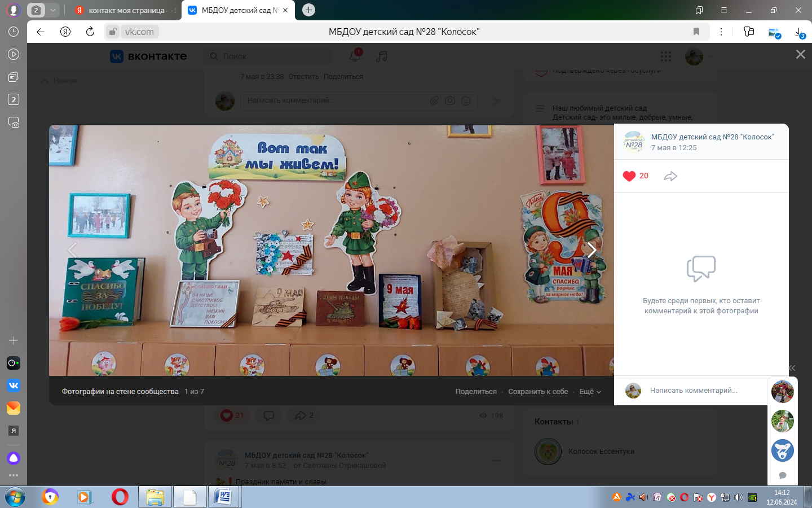Open the '21' likes button under the post
812x508 pixels.
point(232,415)
